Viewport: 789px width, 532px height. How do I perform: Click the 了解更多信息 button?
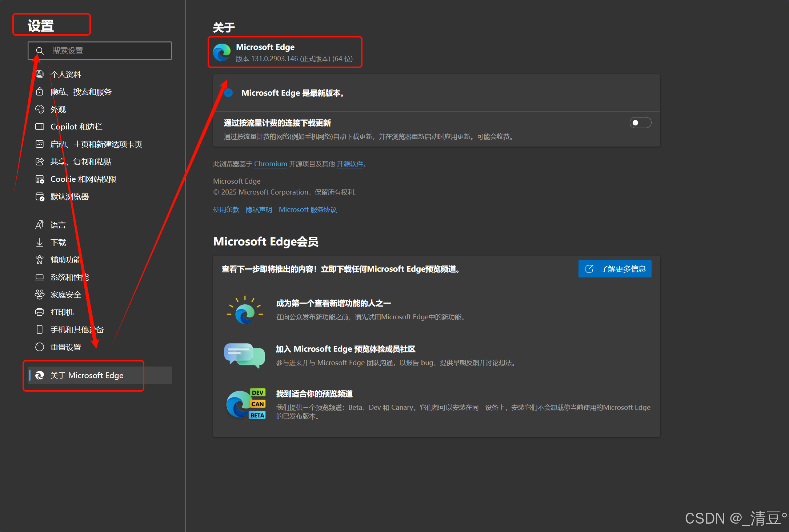tap(615, 269)
